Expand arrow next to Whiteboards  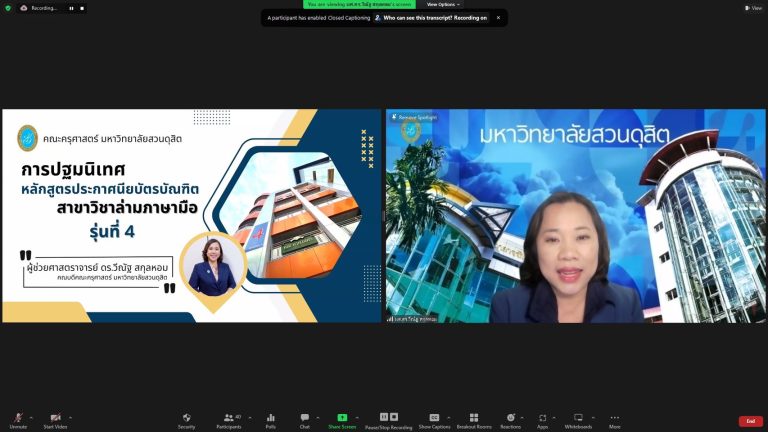593,418
